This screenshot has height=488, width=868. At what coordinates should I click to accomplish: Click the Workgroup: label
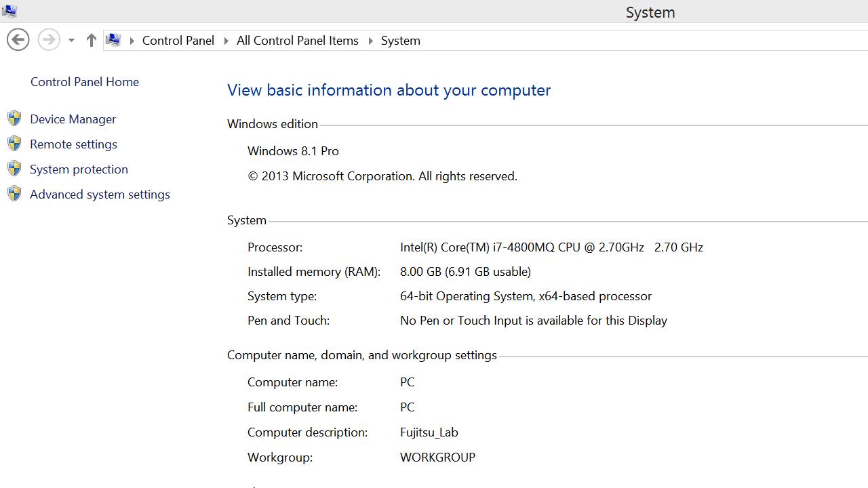(x=280, y=457)
